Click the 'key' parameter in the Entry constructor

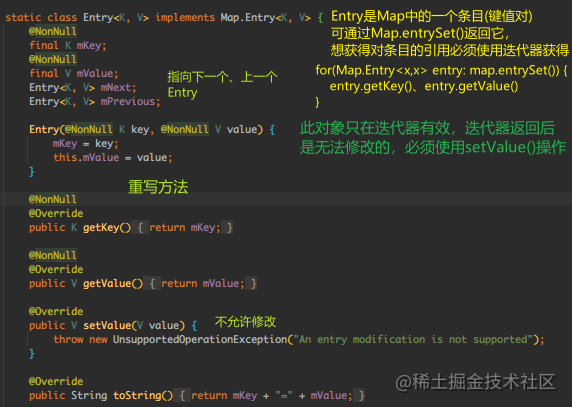tap(140, 129)
